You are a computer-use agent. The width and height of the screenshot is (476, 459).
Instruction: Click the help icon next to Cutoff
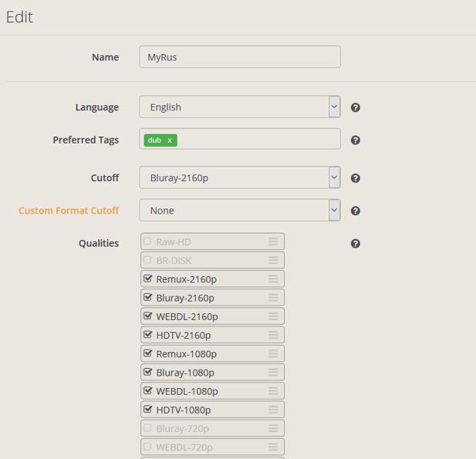356,178
